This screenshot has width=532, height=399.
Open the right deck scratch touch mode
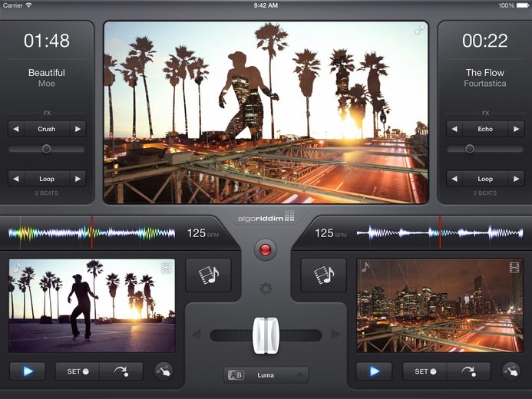coord(511,371)
